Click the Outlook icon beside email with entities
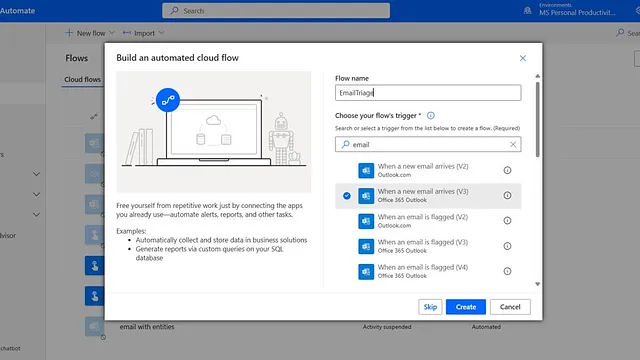Viewport: 640px width, 360px height. click(94, 327)
